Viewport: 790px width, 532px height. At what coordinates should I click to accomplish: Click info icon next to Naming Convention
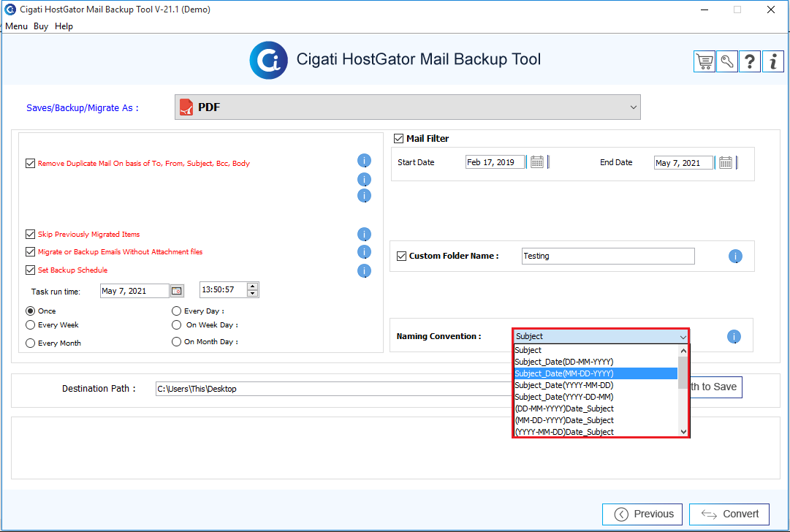(734, 337)
